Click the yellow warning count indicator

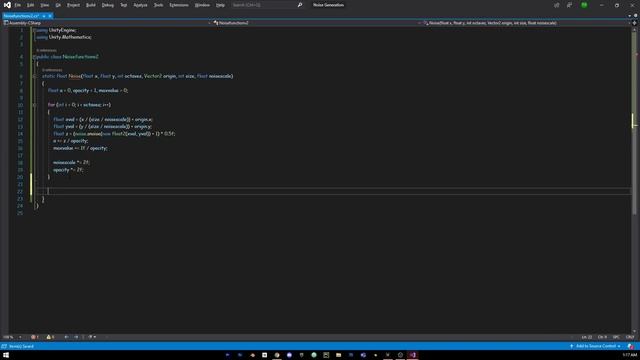(50, 337)
